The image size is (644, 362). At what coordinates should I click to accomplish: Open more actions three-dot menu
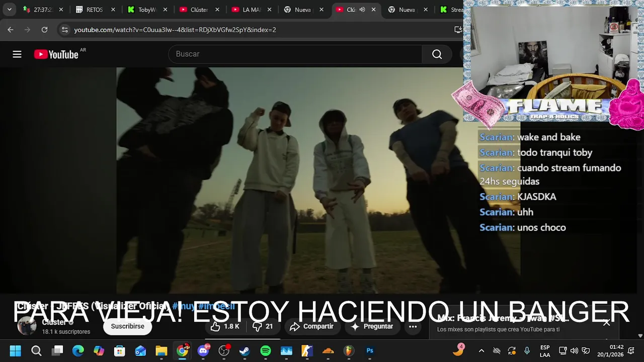(x=413, y=326)
